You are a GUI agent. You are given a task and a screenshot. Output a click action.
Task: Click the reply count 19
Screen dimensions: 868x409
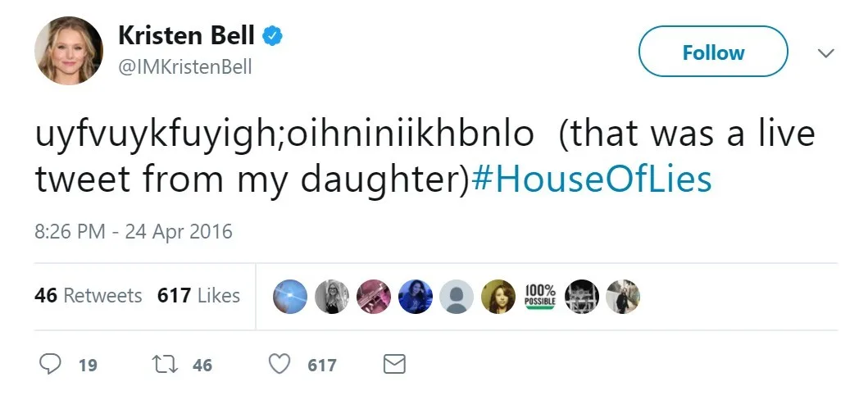(88, 366)
